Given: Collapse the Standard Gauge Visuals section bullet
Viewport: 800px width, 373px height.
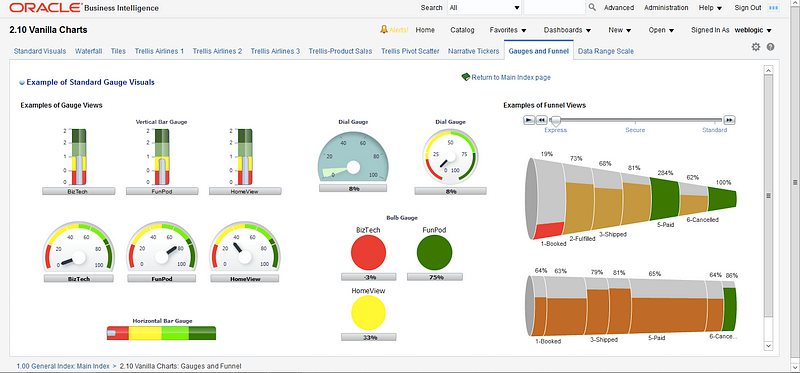Looking at the screenshot, I should (22, 82).
